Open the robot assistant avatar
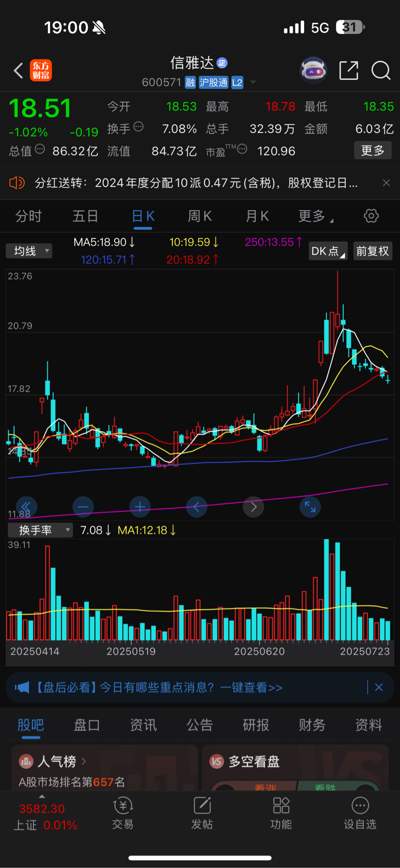The height and width of the screenshot is (868, 400). [313, 70]
